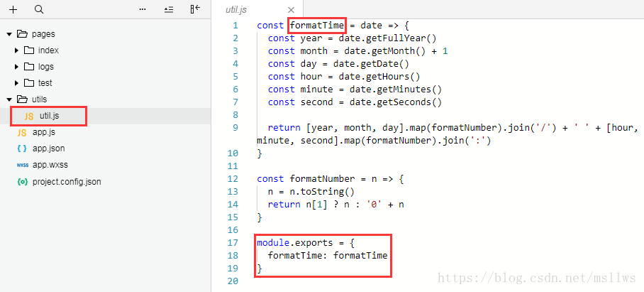The width and height of the screenshot is (644, 292).
Task: Place cursor on formatTime in line 1
Action: pyautogui.click(x=317, y=26)
